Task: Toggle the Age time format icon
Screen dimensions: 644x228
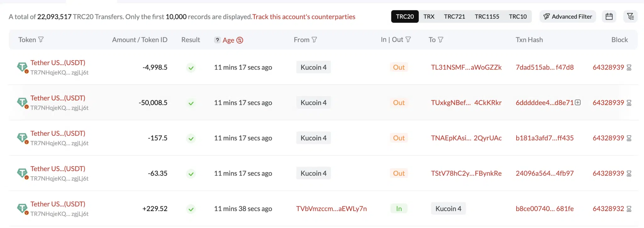Action: point(240,40)
